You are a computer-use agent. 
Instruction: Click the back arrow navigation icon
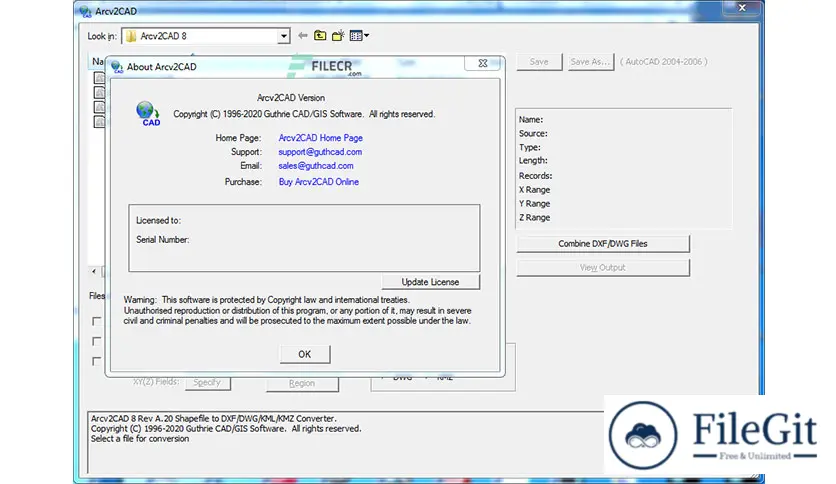click(303, 36)
